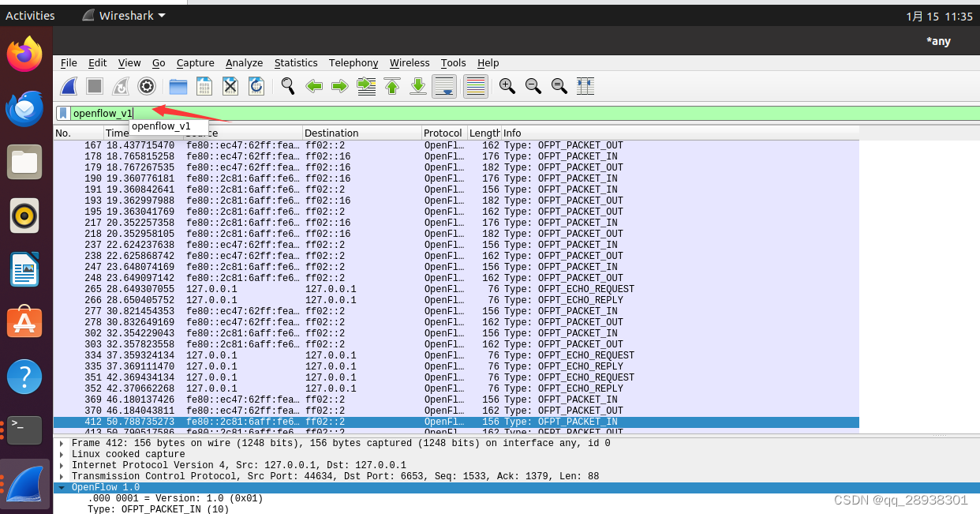The image size is (980, 514).
Task: Launch Thunderbird mail from the dock
Action: click(24, 109)
